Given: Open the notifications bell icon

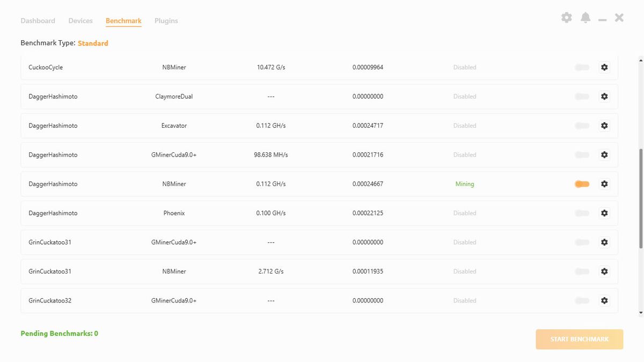Looking at the screenshot, I should 586,18.
